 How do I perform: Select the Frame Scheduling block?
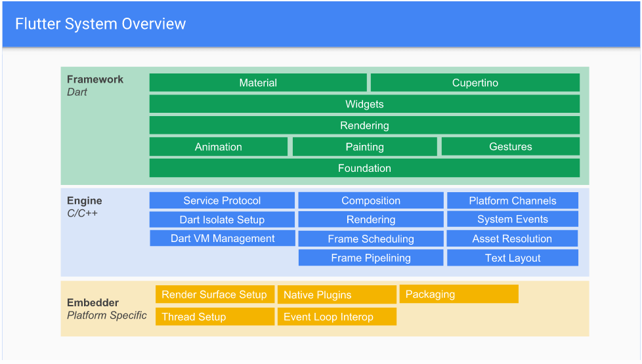tap(371, 239)
